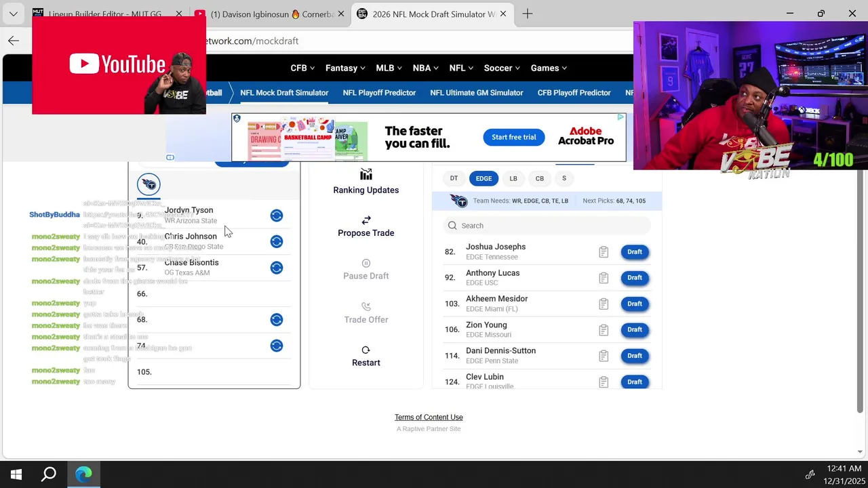Expand the CFB menu dropdown
This screenshot has width=868, height=488.
coord(302,68)
